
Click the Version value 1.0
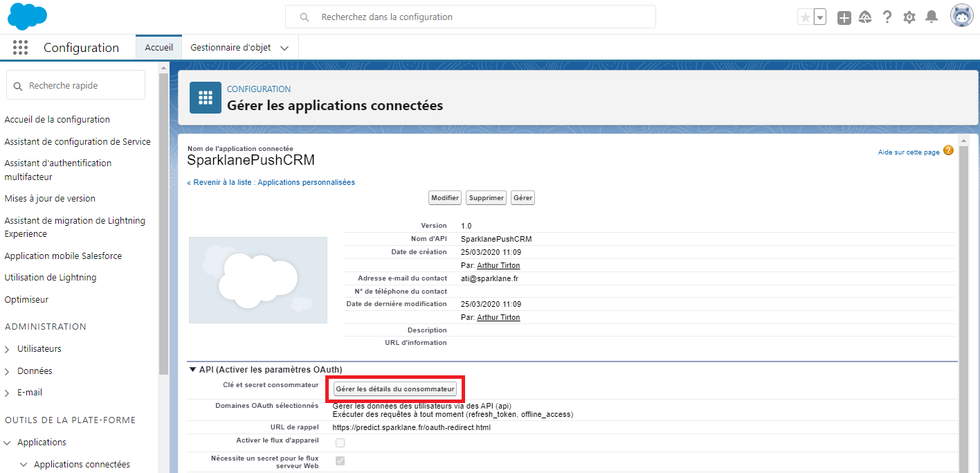click(466, 226)
